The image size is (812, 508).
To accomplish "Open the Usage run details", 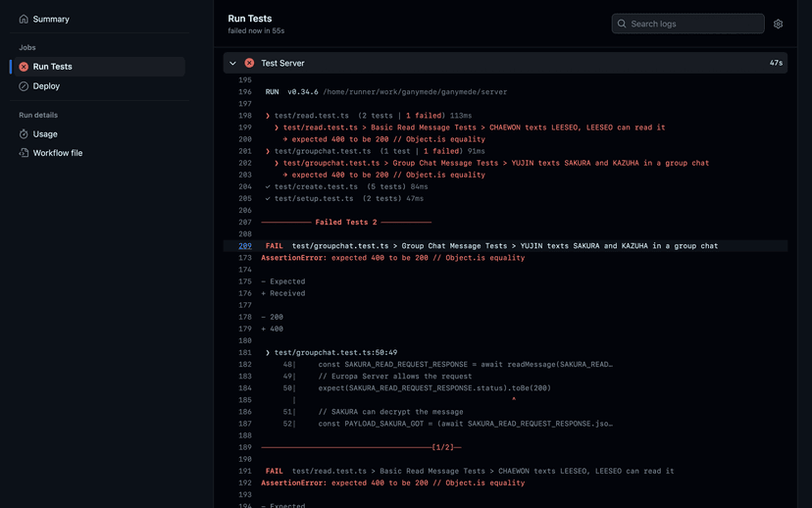I will tap(45, 134).
